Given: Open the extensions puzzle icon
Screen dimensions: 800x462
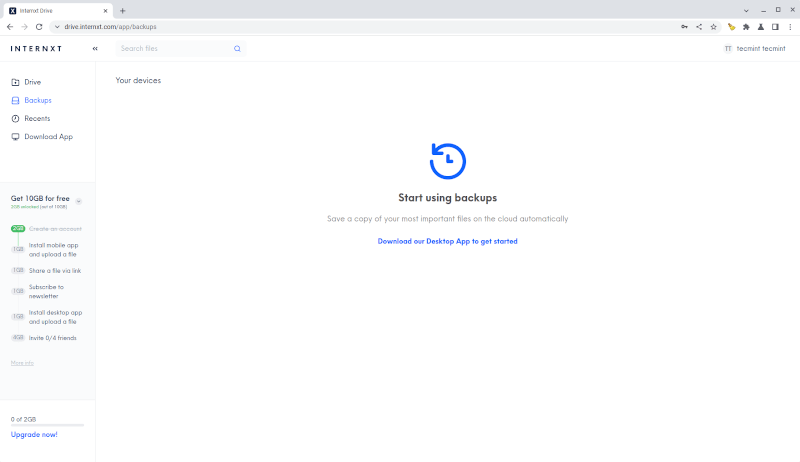Looking at the screenshot, I should (746, 27).
